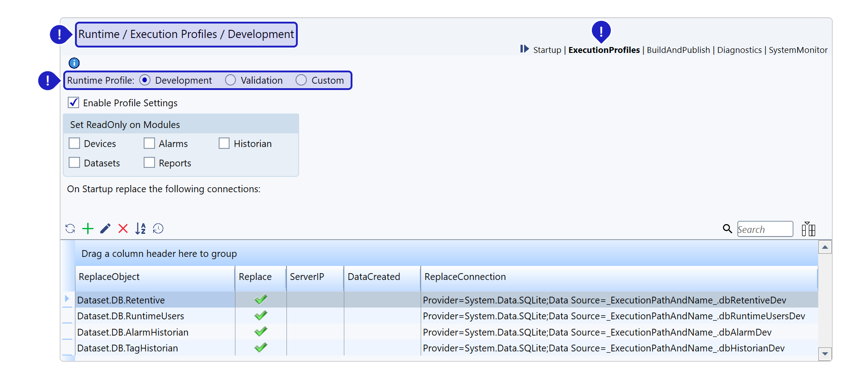Switch to the Diagnostics tab
Viewport: 868px width, 379px height.
tap(739, 50)
